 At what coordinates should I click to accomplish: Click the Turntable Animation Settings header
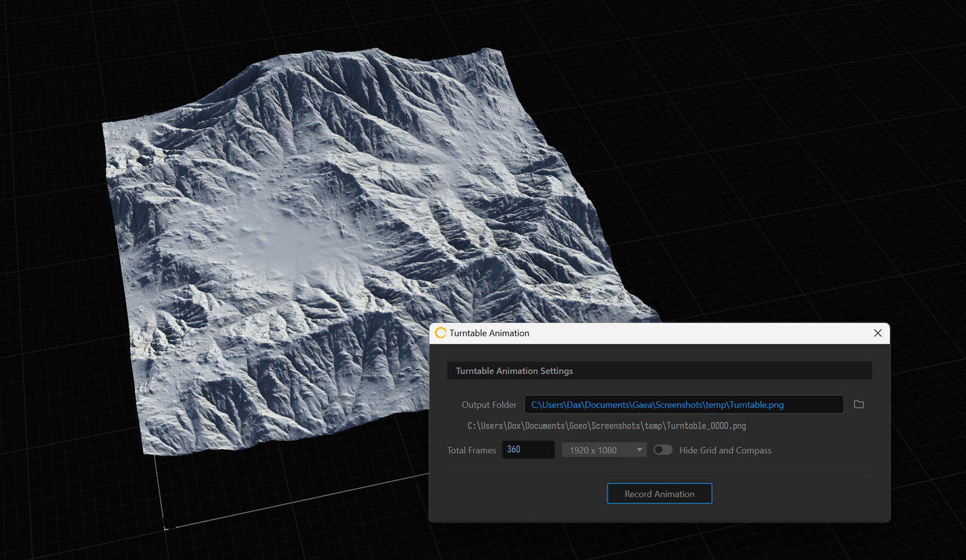(x=659, y=371)
